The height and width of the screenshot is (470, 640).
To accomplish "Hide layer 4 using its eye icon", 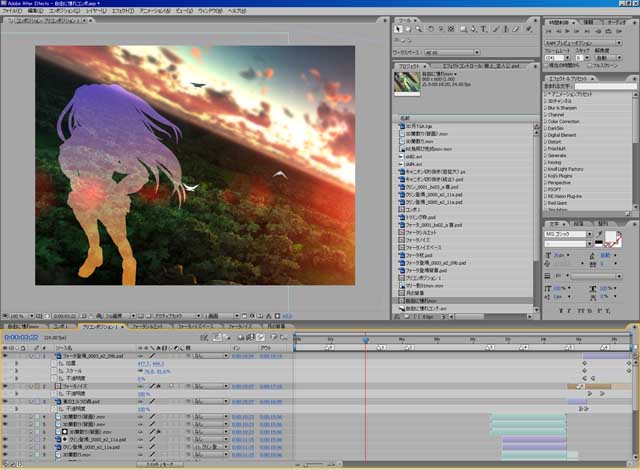I will (x=5, y=417).
